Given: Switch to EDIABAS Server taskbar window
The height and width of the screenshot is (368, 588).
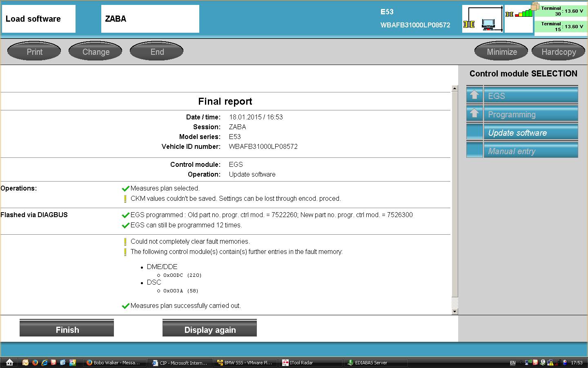Looking at the screenshot, I should (x=375, y=363).
